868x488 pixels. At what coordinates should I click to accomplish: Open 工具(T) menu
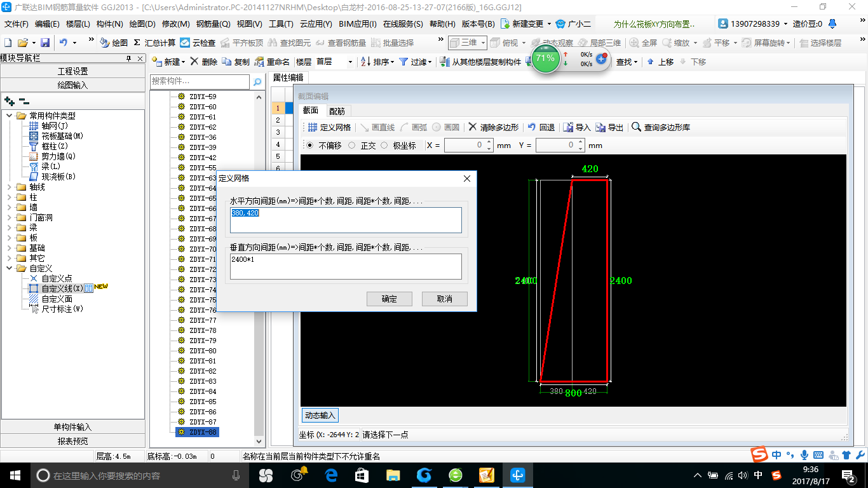tap(281, 24)
